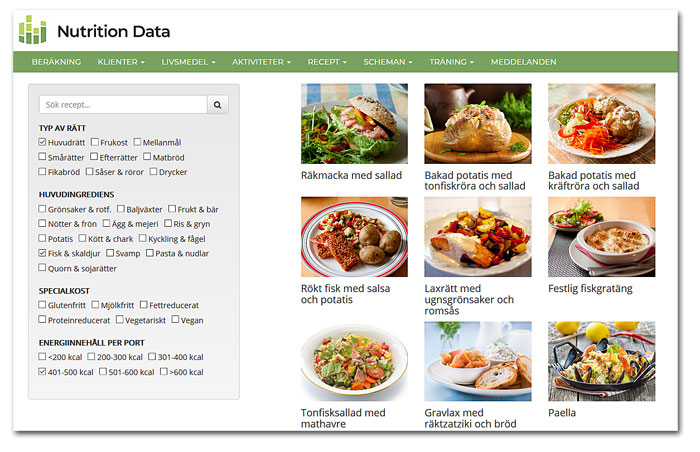Enable the Vegan filter checkbox
The height and width of the screenshot is (452, 700).
(x=175, y=320)
